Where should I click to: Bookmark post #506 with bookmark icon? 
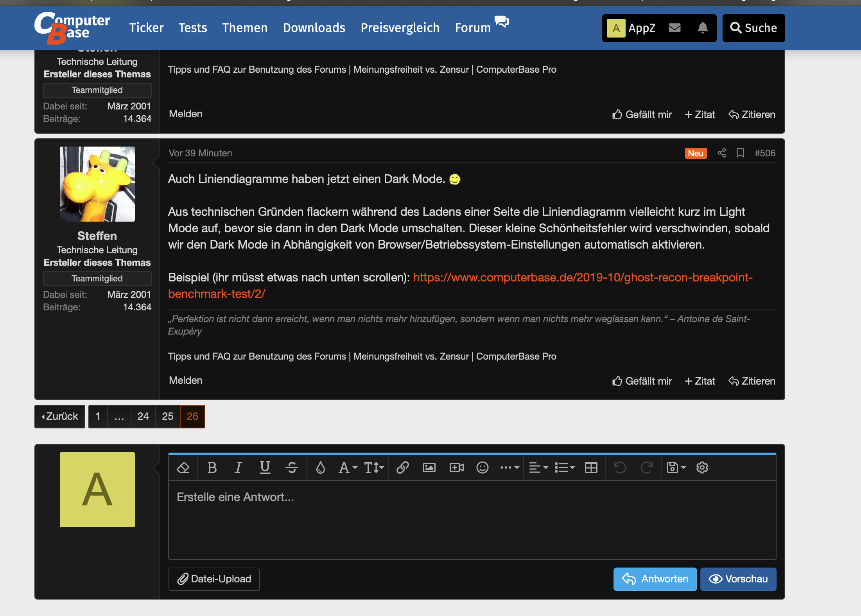(740, 153)
